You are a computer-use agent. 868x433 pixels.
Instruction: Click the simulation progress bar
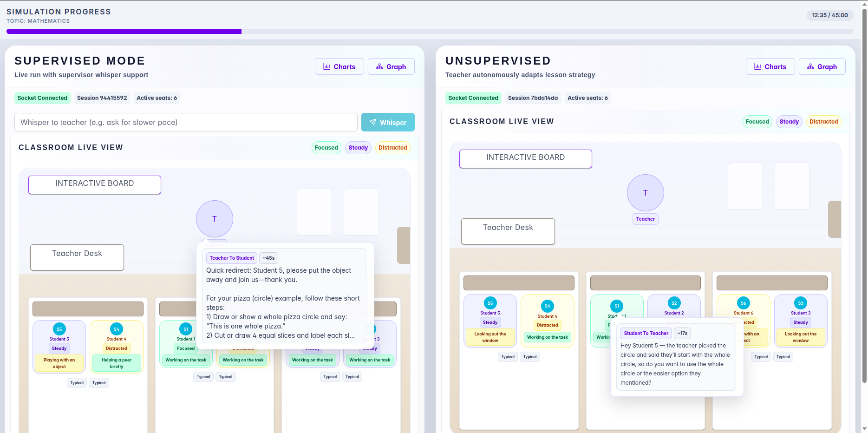(x=430, y=32)
